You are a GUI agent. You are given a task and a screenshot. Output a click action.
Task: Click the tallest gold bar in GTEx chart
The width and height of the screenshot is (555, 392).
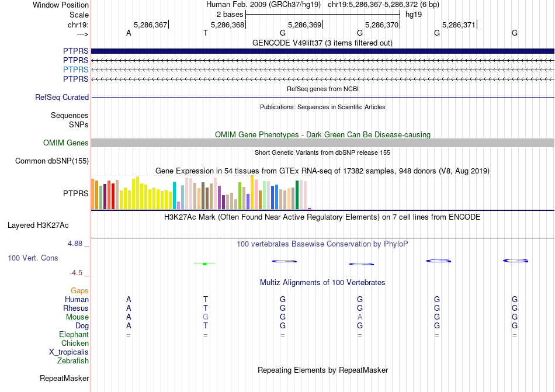[252, 192]
